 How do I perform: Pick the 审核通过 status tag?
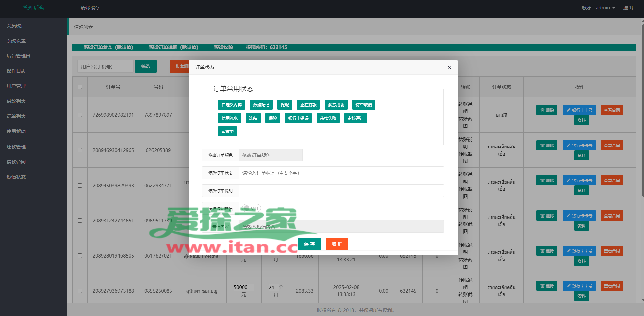356,118
